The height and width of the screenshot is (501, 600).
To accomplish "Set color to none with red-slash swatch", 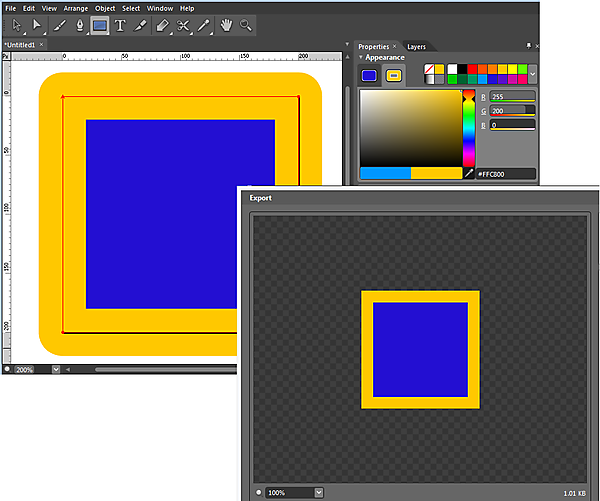I will point(431,69).
